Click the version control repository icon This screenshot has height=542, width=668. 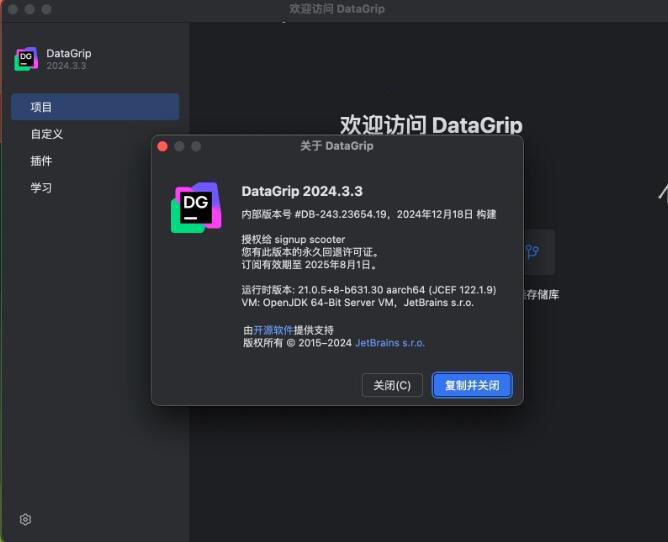pyautogui.click(x=533, y=252)
